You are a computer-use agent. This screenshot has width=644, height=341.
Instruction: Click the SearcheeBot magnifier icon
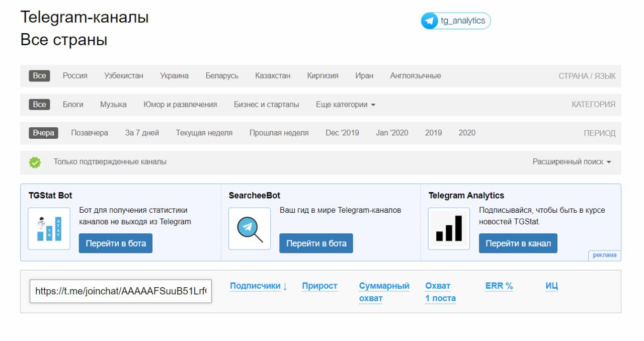[250, 229]
